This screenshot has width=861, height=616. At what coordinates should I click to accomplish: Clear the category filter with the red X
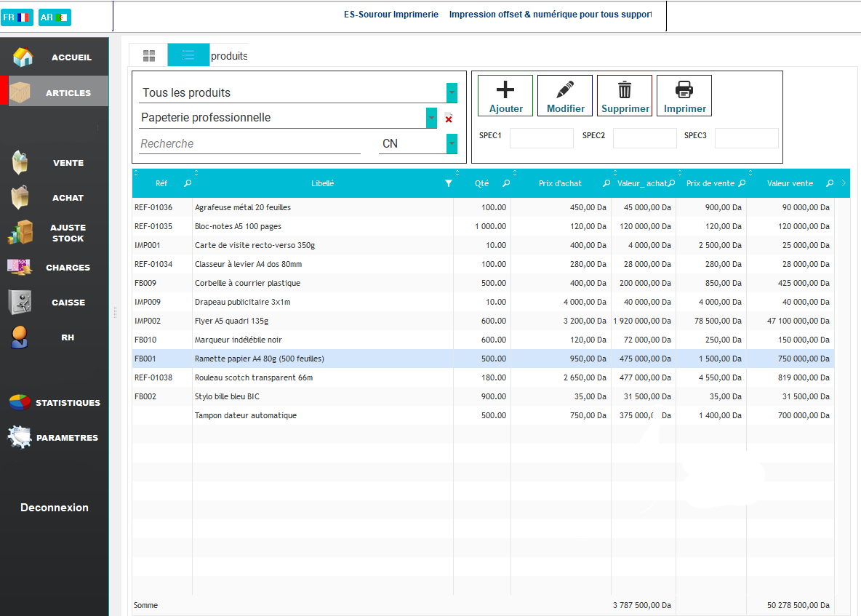click(448, 118)
